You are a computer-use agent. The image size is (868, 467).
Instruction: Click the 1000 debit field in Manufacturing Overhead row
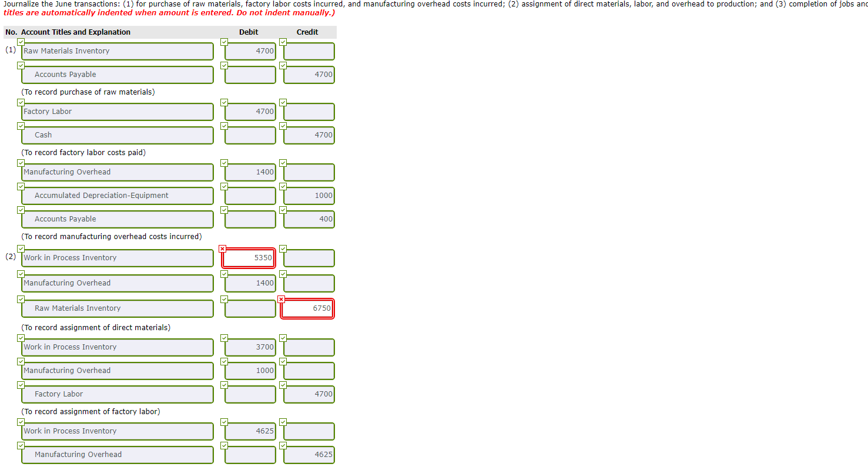(250, 371)
